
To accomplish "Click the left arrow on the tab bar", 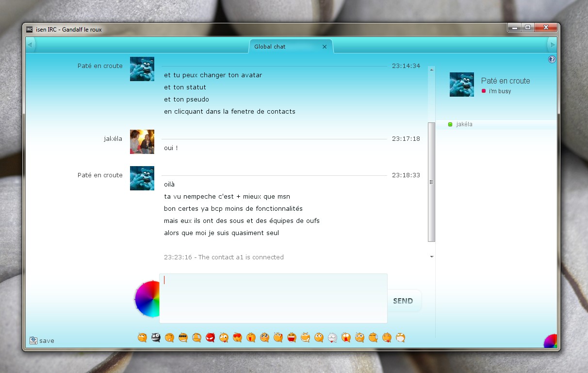I will (30, 45).
